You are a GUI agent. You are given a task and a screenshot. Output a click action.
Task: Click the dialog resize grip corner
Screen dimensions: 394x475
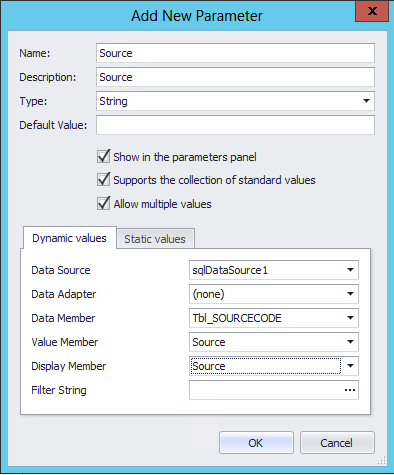[382, 461]
